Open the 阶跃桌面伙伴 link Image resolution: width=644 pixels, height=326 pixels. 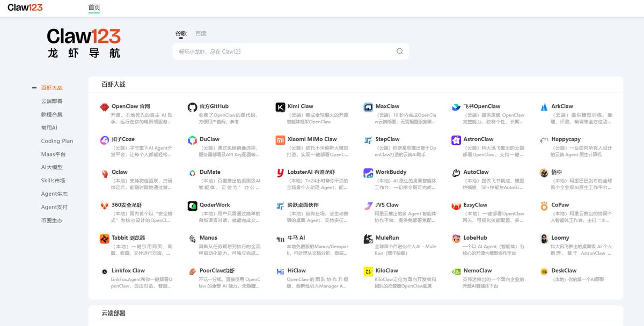click(303, 205)
